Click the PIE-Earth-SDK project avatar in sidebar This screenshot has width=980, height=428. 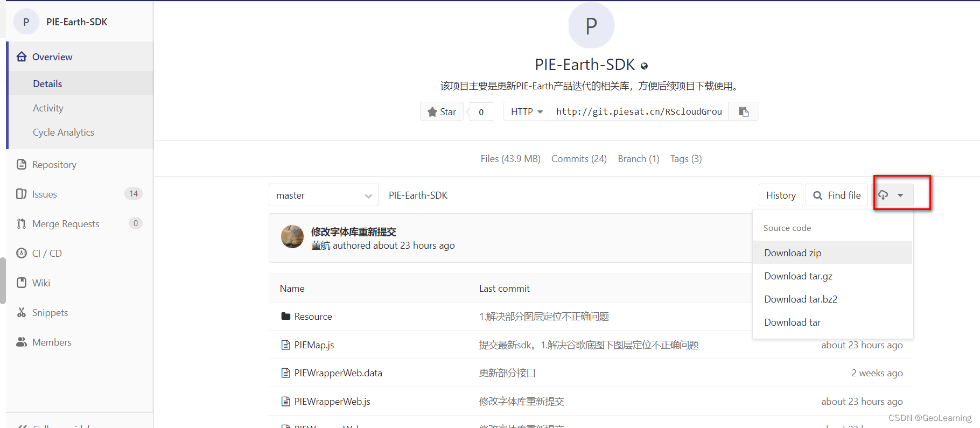(26, 22)
